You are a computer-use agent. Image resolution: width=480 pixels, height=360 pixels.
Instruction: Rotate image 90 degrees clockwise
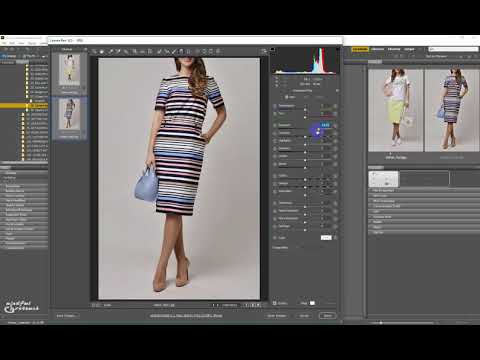click(211, 52)
